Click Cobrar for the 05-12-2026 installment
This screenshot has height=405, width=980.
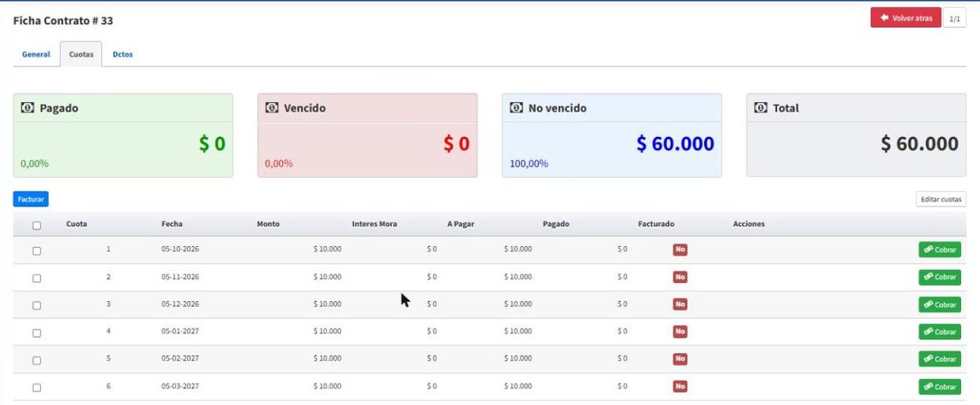pos(940,305)
